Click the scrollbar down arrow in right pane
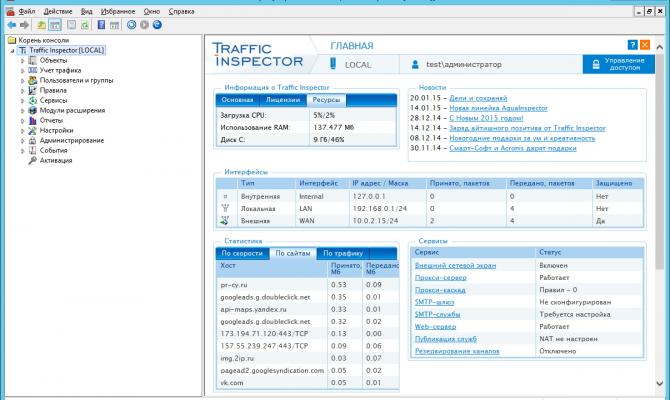The image size is (670, 400). pos(660,383)
